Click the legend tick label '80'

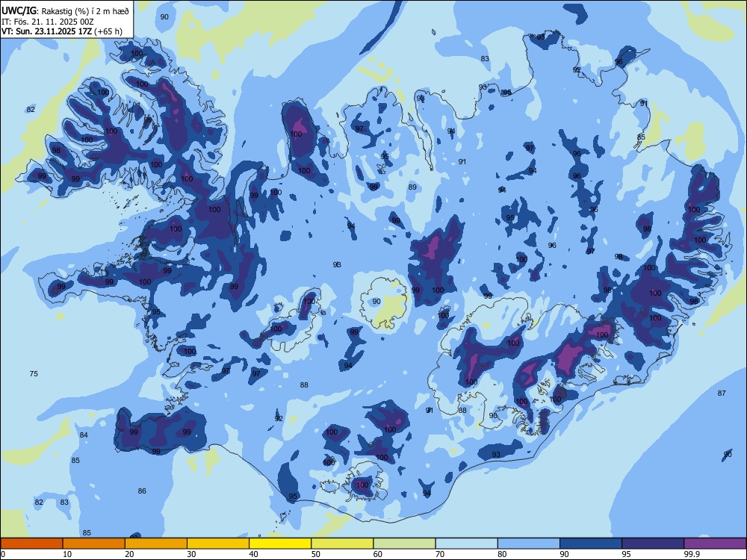(502, 554)
